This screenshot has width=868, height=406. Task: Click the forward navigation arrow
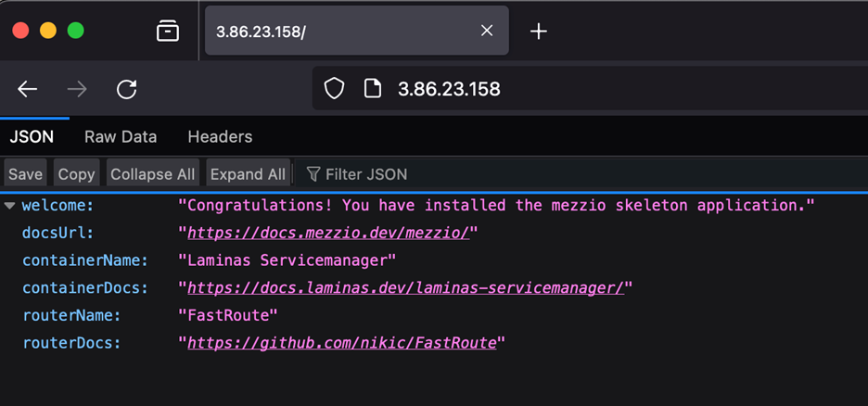(x=77, y=89)
